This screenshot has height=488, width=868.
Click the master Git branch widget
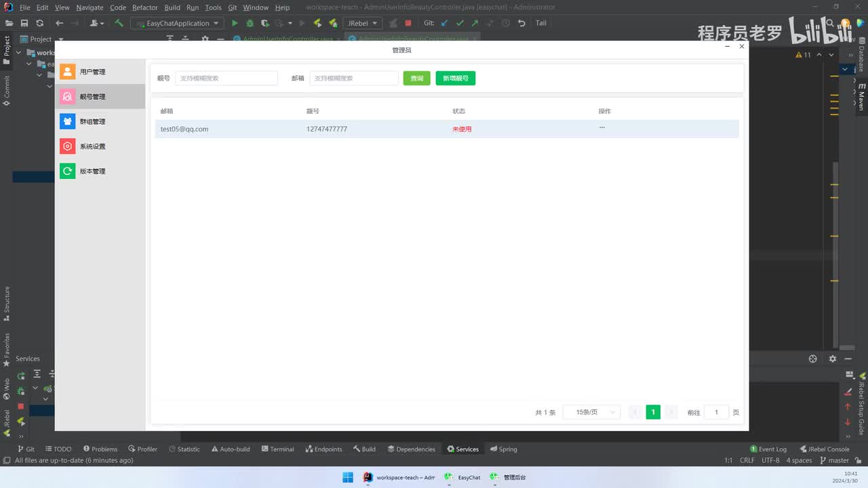tap(834, 460)
